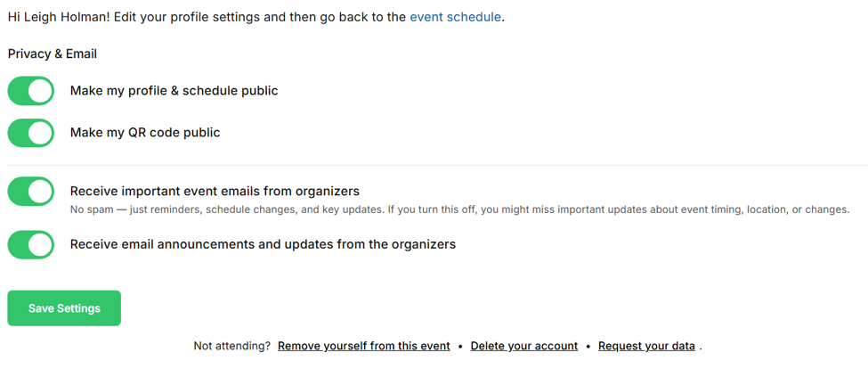
Task: Click the horizontal divider between settings groups
Action: 437,165
